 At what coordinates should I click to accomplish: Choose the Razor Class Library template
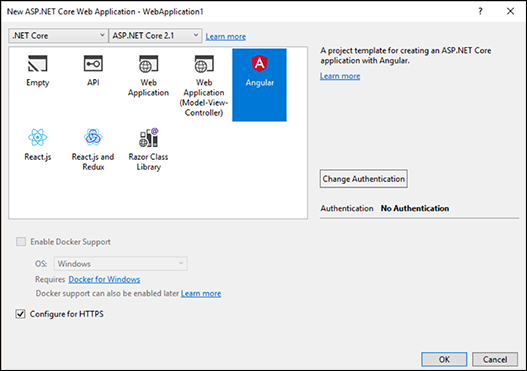point(148,150)
